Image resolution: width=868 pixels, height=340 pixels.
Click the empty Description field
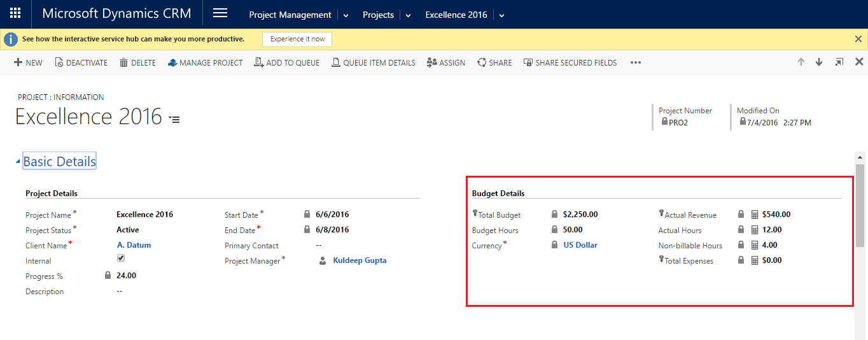coord(120,291)
